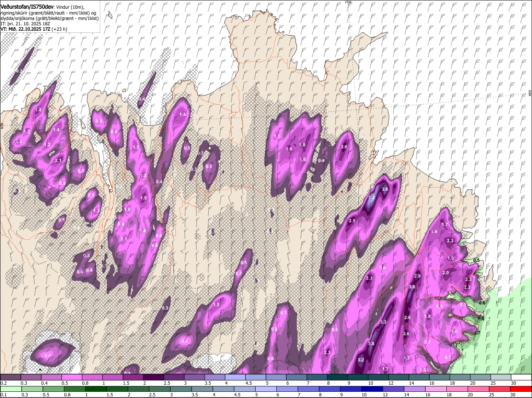Click the white upper legend swatch after 30
This screenshot has height=398, width=532.
pos(522,377)
